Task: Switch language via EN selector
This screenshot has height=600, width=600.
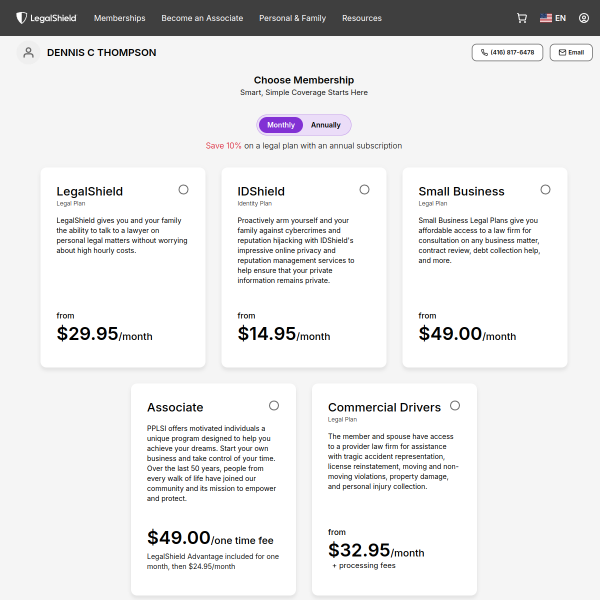Action: click(560, 18)
